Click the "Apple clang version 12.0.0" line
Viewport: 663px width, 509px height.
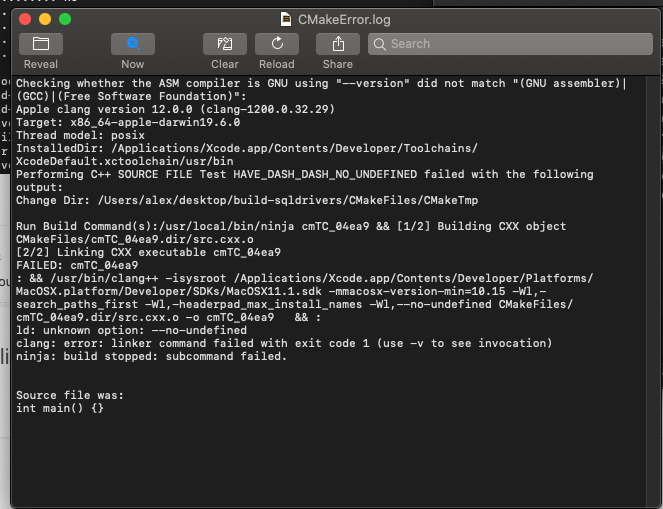[175, 109]
